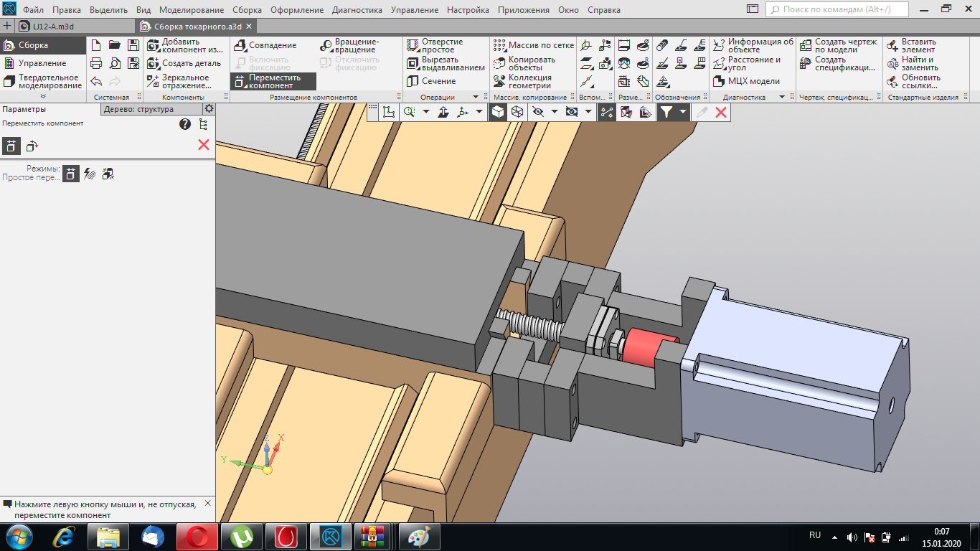
Task: Click the Print icon in system toolbar
Action: (x=96, y=63)
